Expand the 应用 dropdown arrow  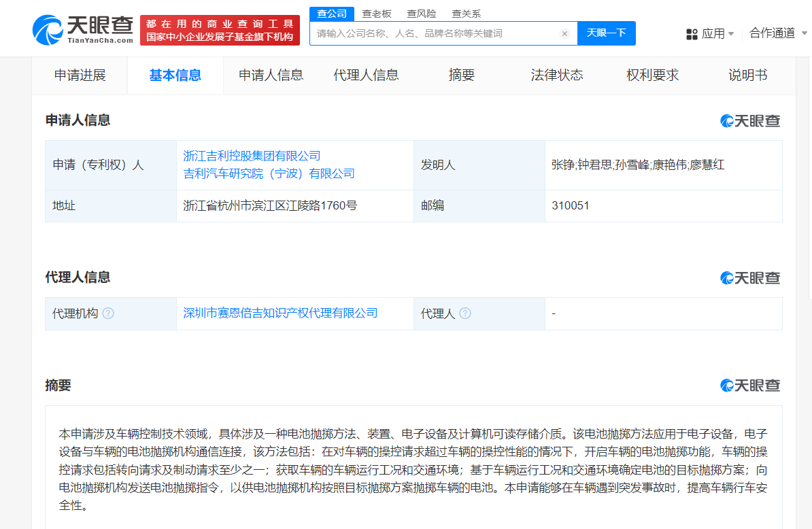pyautogui.click(x=731, y=33)
